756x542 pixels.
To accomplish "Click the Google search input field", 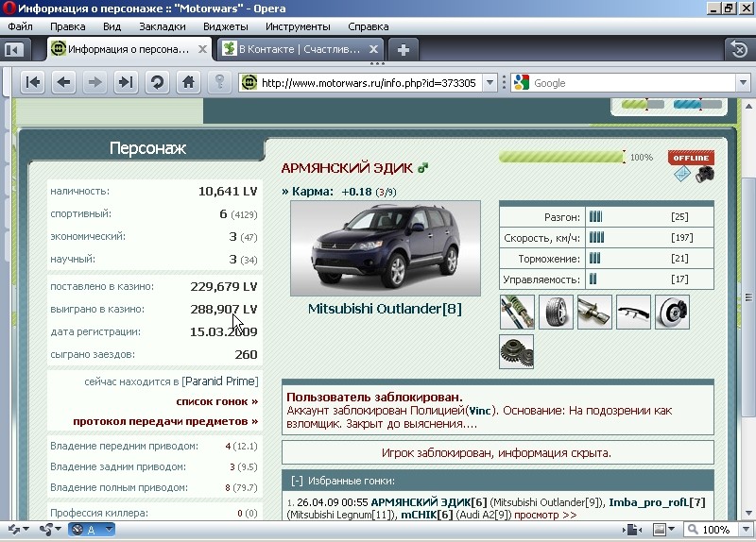I will tap(632, 83).
